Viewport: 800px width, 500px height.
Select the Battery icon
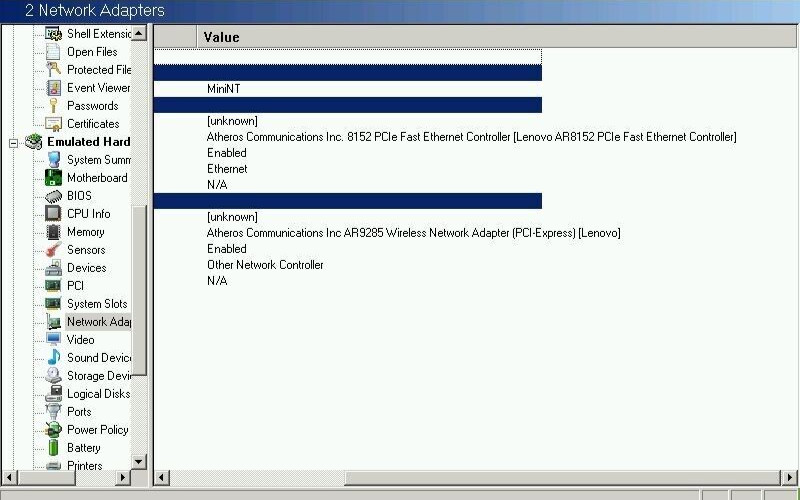pos(53,447)
